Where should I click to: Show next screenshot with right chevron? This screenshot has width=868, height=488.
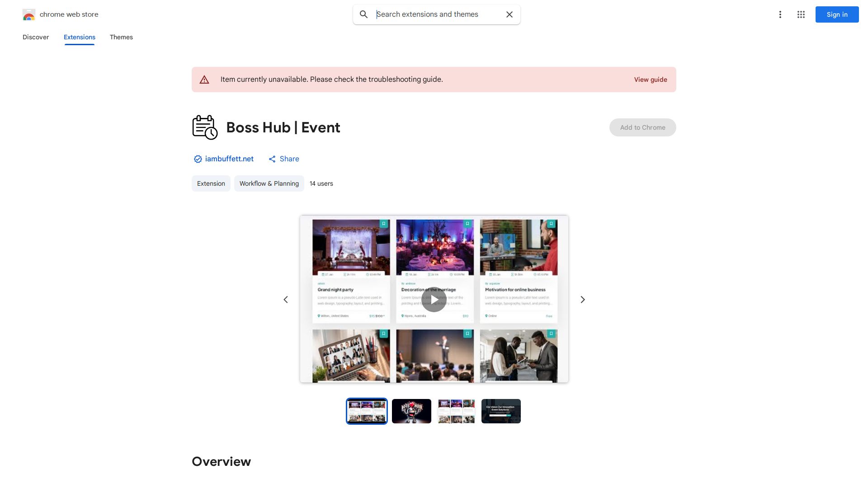point(583,300)
